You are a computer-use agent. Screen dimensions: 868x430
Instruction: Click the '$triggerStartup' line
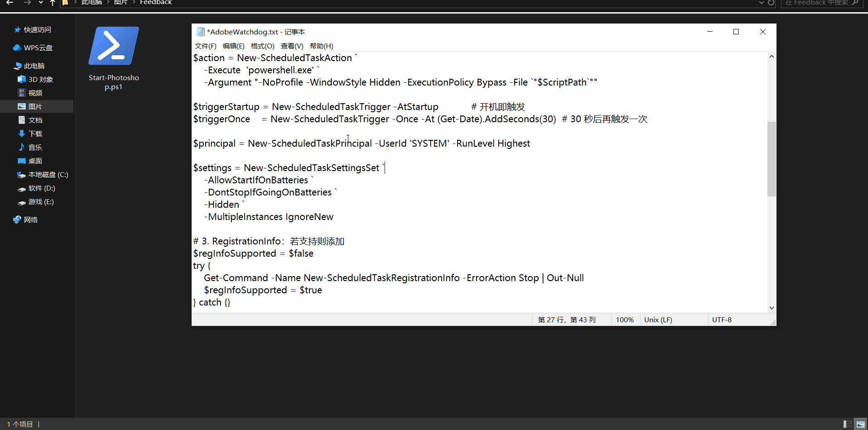coord(359,107)
